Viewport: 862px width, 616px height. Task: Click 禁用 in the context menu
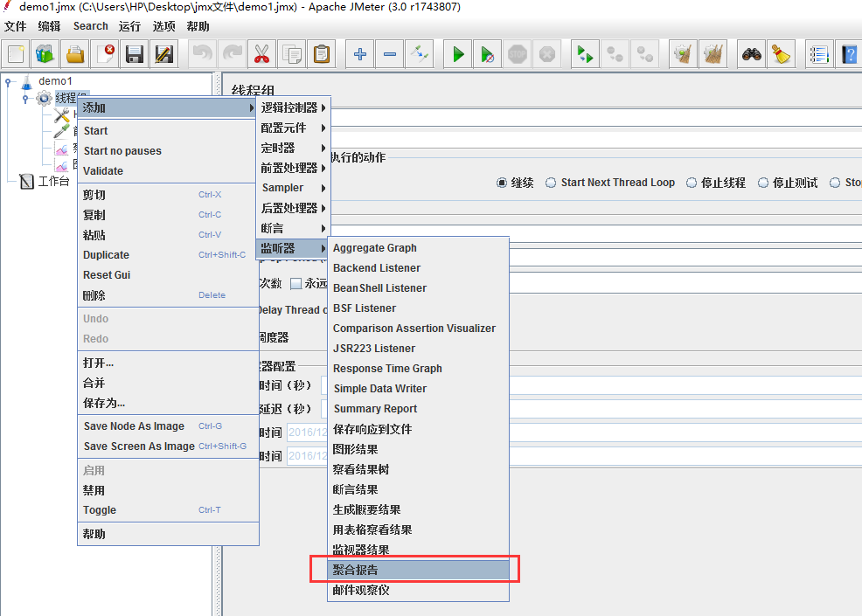click(x=168, y=490)
